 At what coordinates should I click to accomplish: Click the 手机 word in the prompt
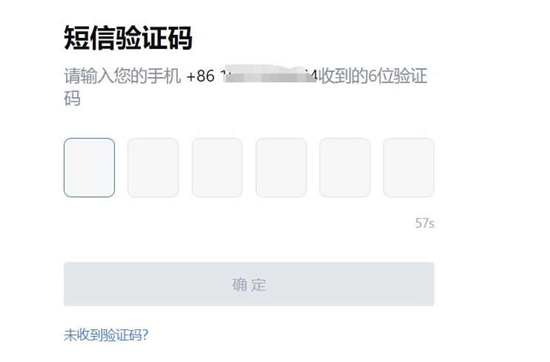pyautogui.click(x=164, y=76)
